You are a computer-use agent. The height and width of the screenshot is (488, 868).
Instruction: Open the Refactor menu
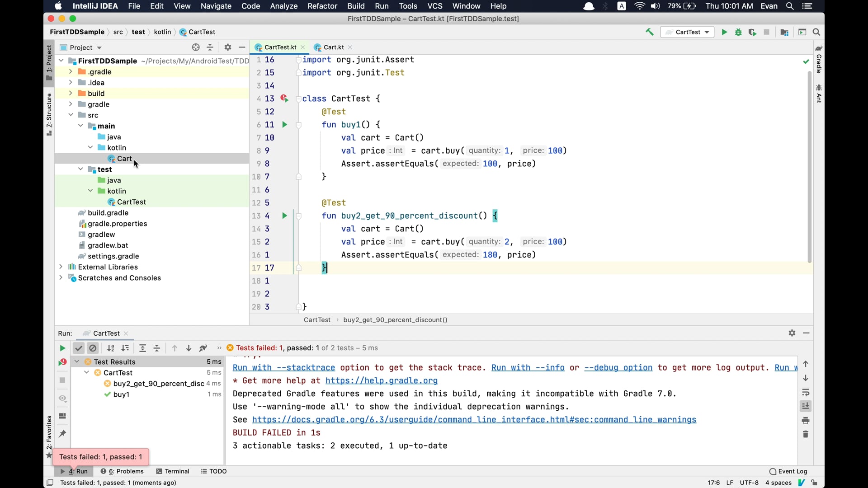click(322, 6)
